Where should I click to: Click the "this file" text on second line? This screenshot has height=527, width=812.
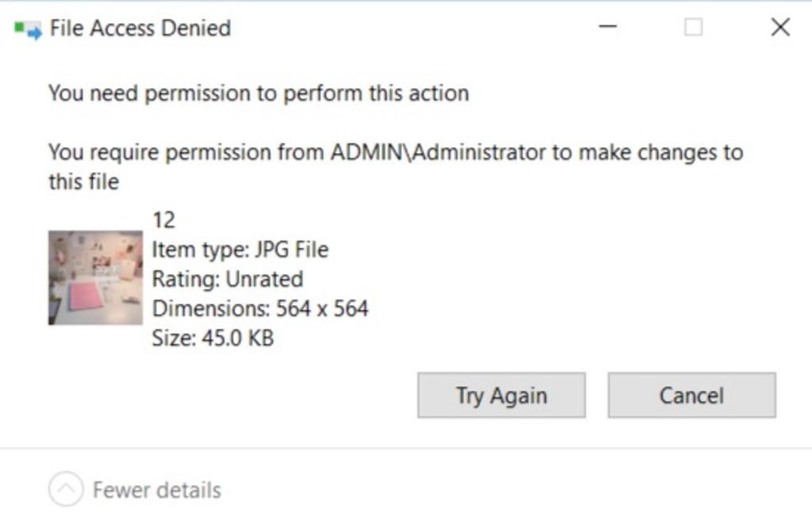(83, 181)
